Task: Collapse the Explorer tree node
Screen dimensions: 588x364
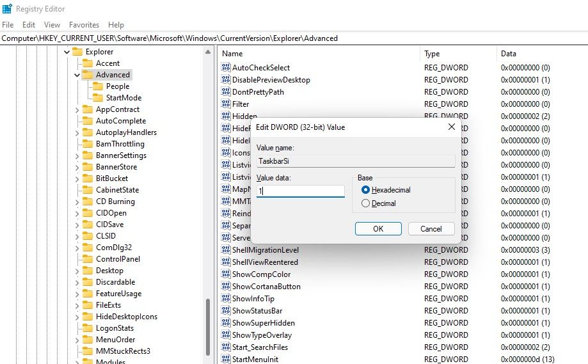Action: pyautogui.click(x=67, y=52)
